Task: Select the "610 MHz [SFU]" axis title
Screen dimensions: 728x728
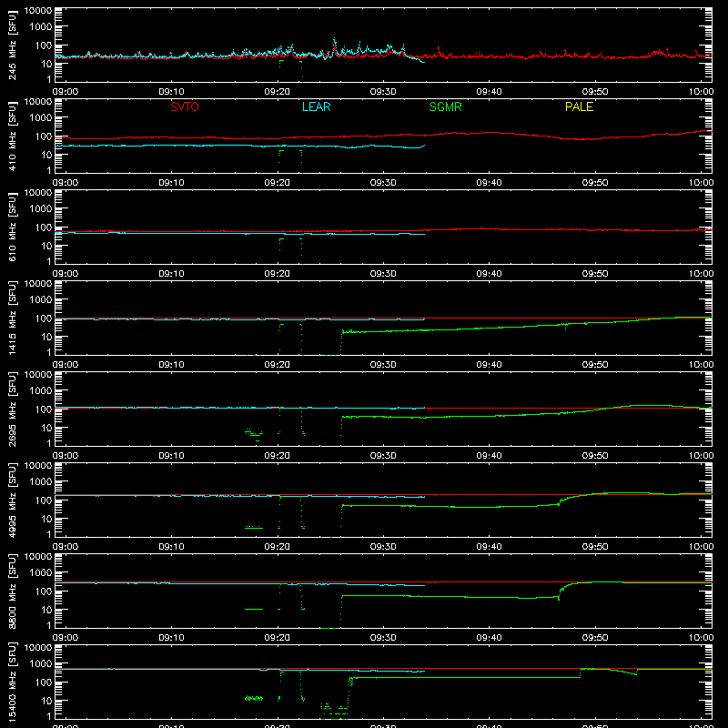Action: point(12,227)
